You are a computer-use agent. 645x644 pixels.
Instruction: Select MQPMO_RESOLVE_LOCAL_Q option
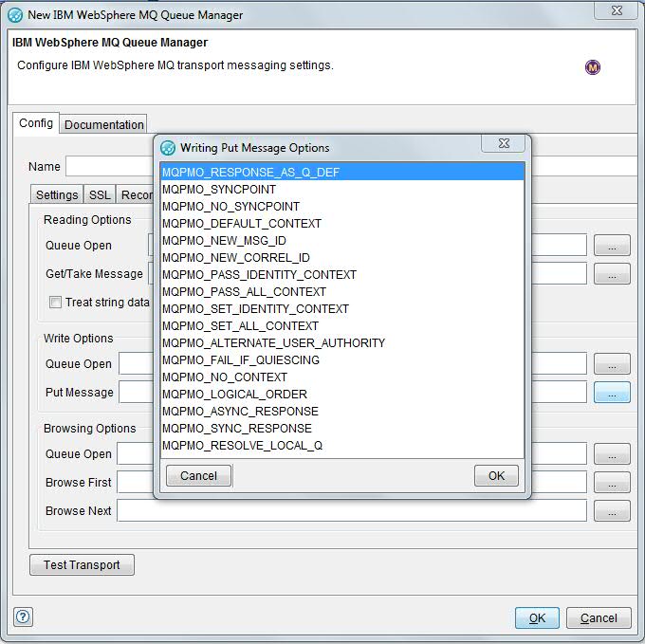point(342,446)
